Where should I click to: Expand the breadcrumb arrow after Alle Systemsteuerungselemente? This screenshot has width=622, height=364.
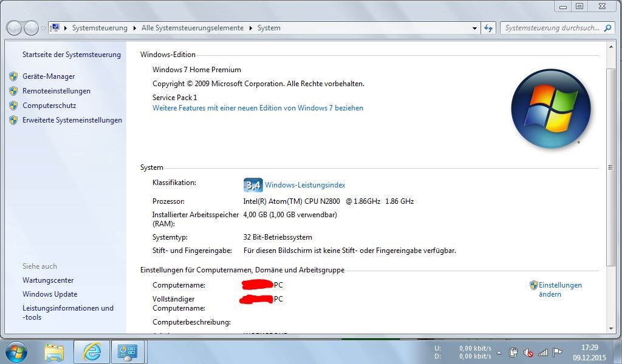[x=251, y=28]
